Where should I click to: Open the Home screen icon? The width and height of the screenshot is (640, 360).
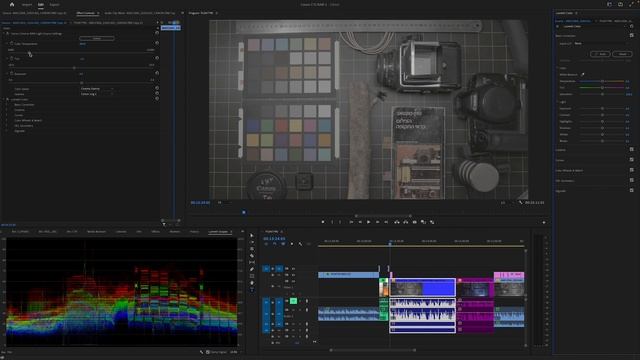12,4
